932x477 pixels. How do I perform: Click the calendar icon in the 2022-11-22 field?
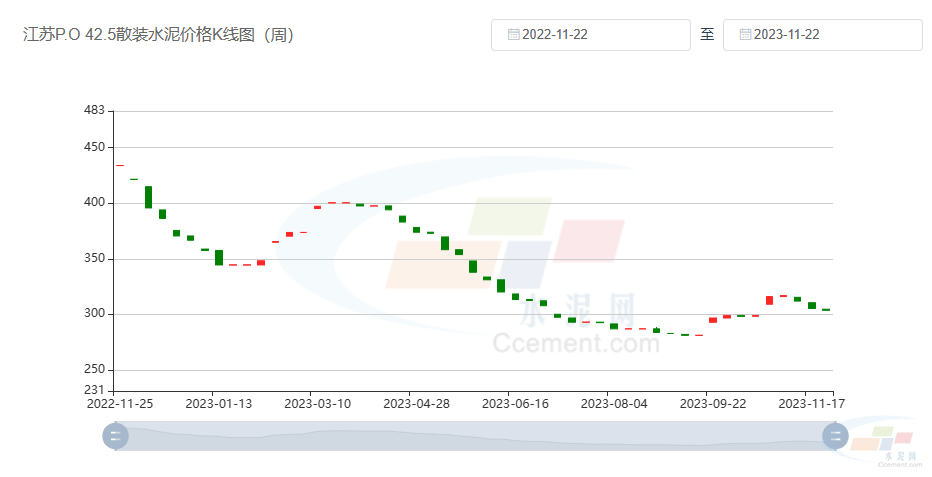(513, 35)
